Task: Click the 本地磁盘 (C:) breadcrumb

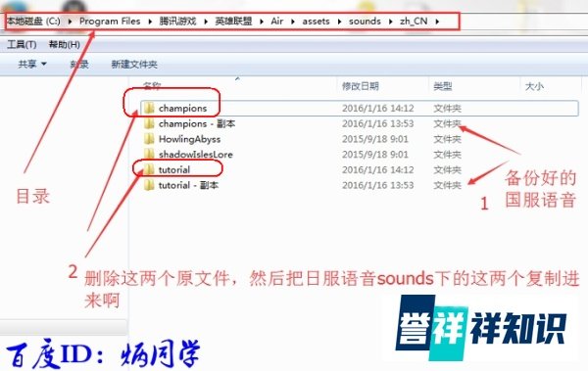Action: click(33, 21)
